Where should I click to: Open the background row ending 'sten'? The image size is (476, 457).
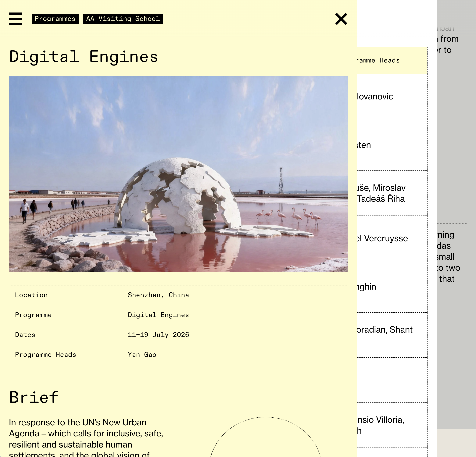392,145
